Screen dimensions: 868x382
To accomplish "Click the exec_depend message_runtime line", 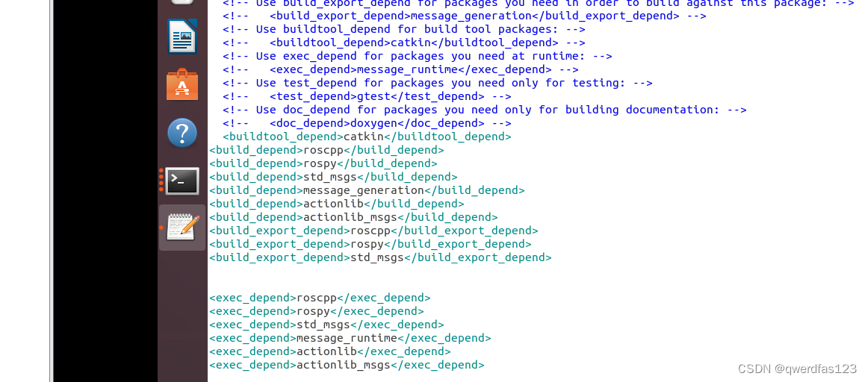I will click(350, 338).
